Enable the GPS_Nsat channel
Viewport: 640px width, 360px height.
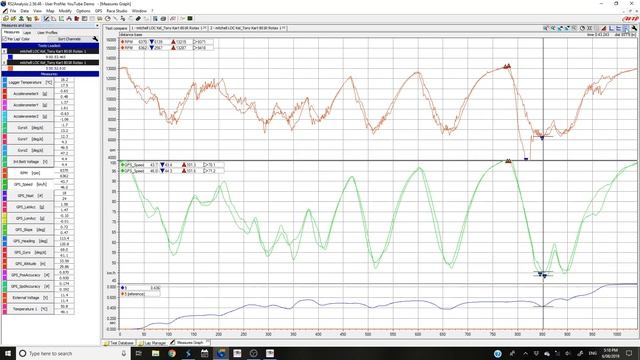click(30, 196)
